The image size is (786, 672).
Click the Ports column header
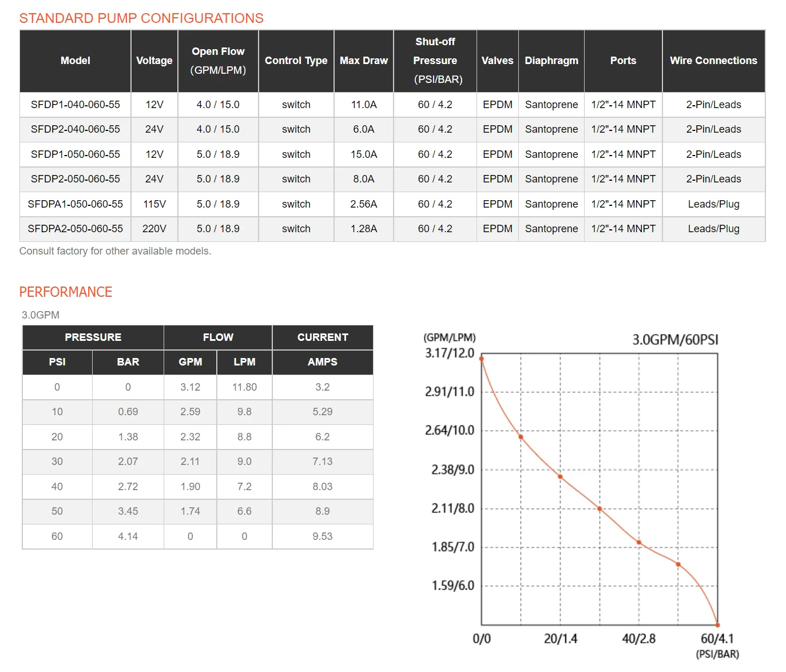(x=624, y=61)
